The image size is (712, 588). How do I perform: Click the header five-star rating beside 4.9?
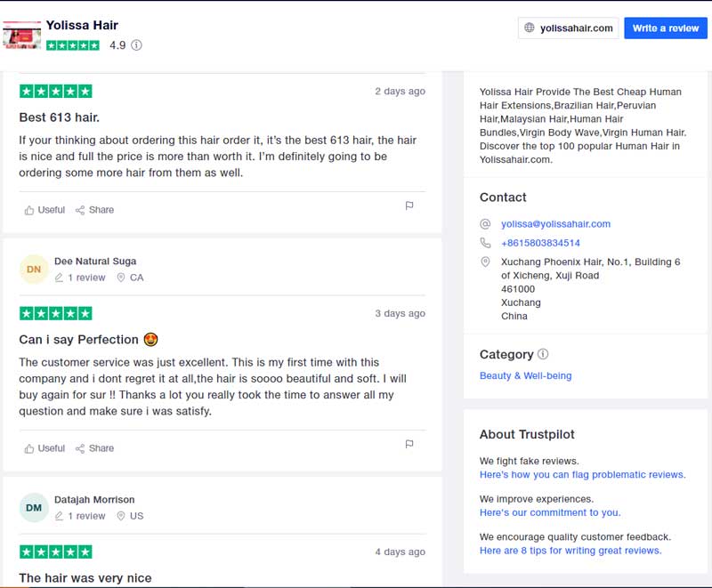(73, 45)
